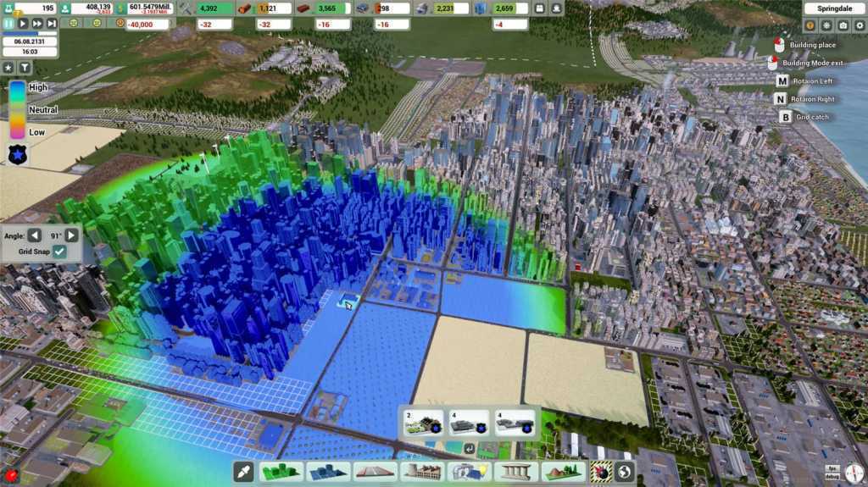
Task: Toggle the Grid Snap checkbox
Action: tap(59, 252)
